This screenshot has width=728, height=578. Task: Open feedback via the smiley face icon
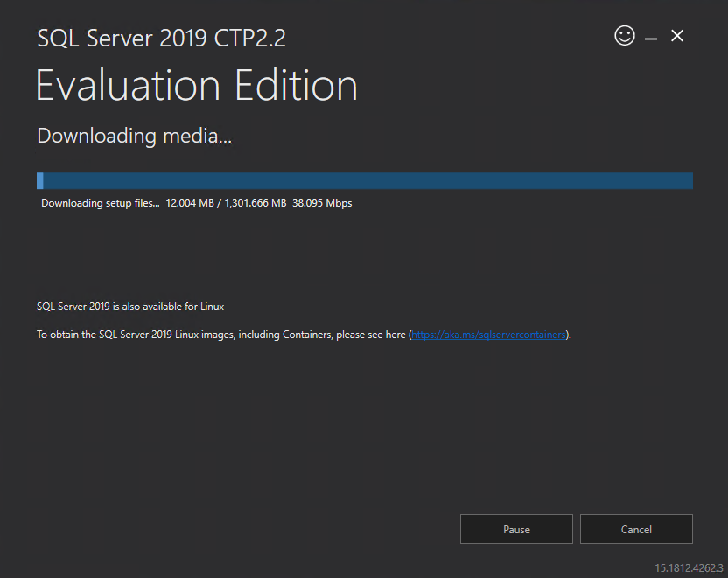coord(625,35)
